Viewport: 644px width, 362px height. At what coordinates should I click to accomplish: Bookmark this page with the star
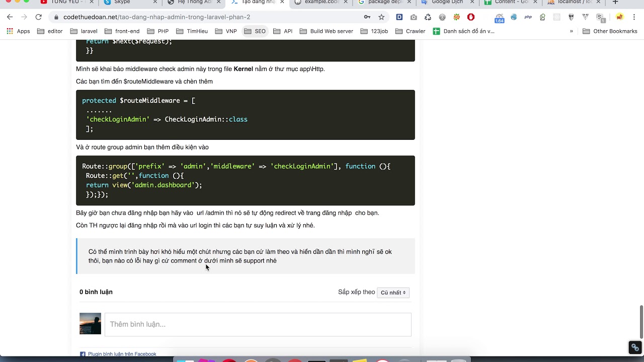[x=381, y=17]
